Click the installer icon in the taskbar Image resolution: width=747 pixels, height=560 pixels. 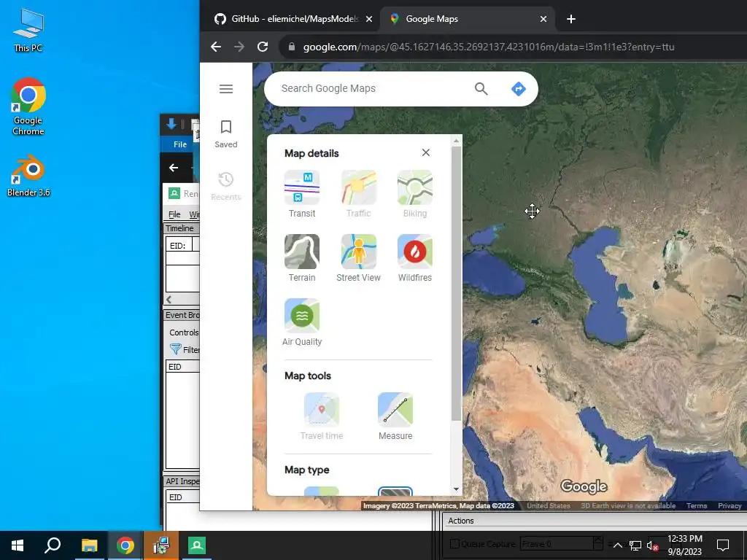coord(161,545)
